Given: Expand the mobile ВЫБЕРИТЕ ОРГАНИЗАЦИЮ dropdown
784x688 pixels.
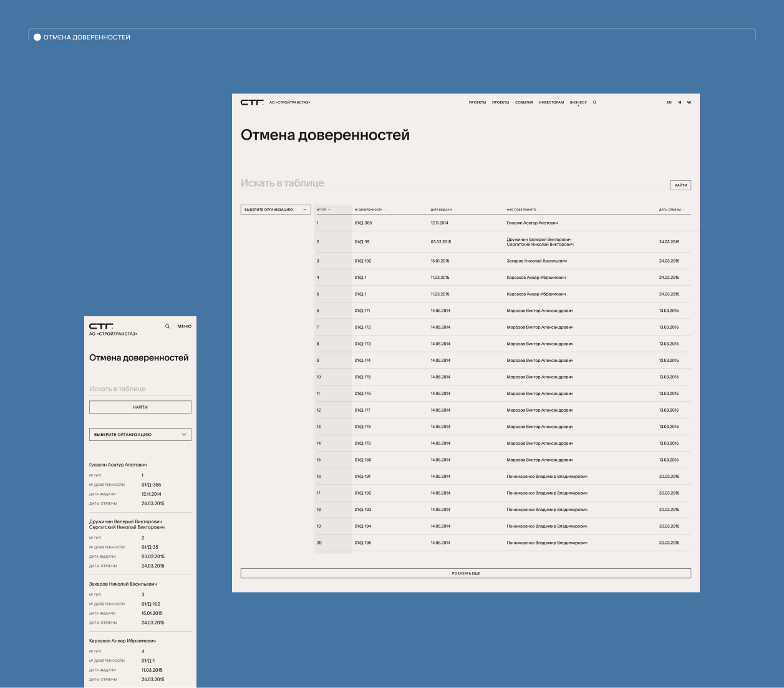Looking at the screenshot, I should 140,434.
